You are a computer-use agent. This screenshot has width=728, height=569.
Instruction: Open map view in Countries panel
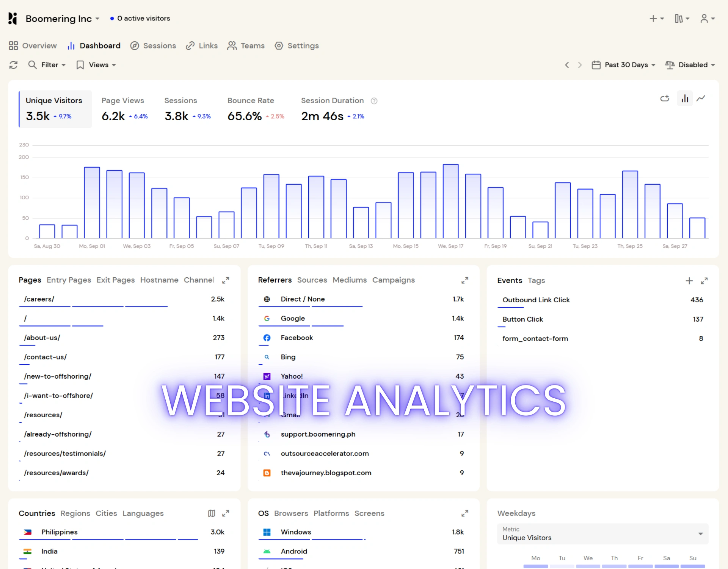click(x=212, y=513)
